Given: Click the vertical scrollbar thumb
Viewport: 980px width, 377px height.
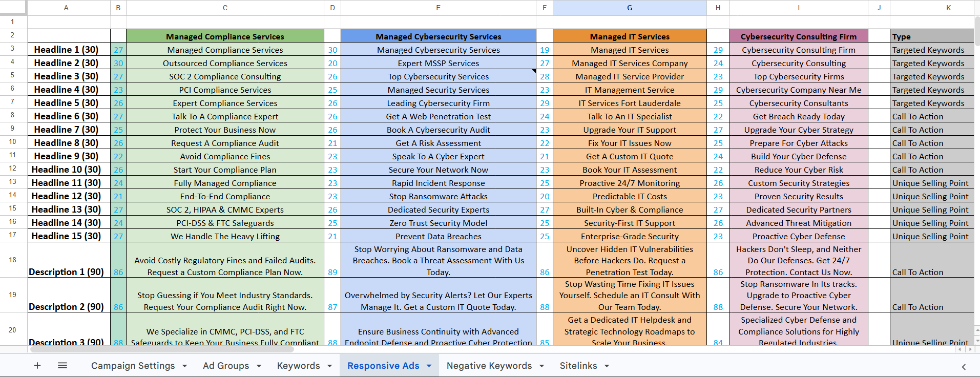Looking at the screenshot, I should 977,31.
